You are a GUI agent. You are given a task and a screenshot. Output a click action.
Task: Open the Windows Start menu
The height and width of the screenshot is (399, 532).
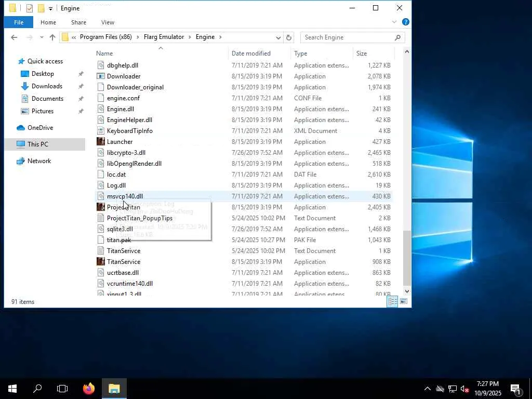click(x=12, y=389)
